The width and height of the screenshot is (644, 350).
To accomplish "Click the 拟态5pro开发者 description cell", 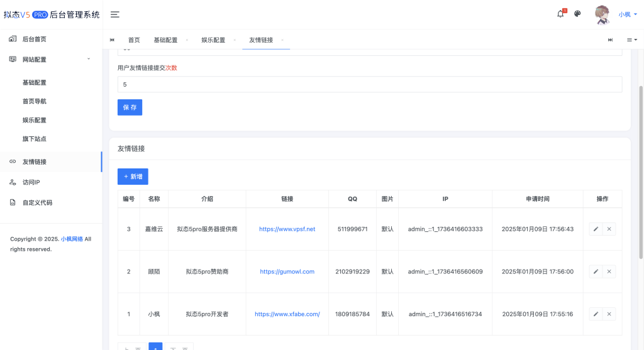I will 207,314.
